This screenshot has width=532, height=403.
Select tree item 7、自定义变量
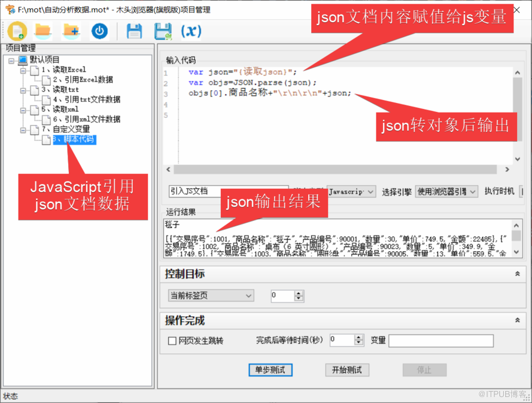click(66, 129)
